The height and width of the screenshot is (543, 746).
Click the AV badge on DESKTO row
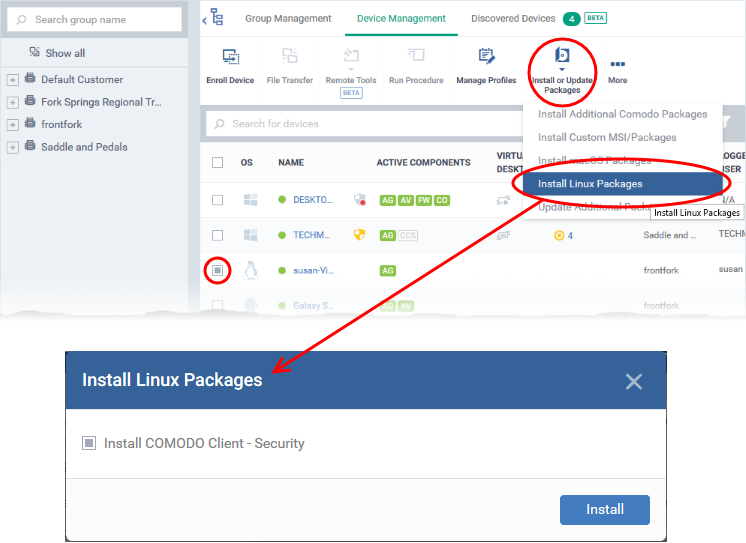point(406,200)
